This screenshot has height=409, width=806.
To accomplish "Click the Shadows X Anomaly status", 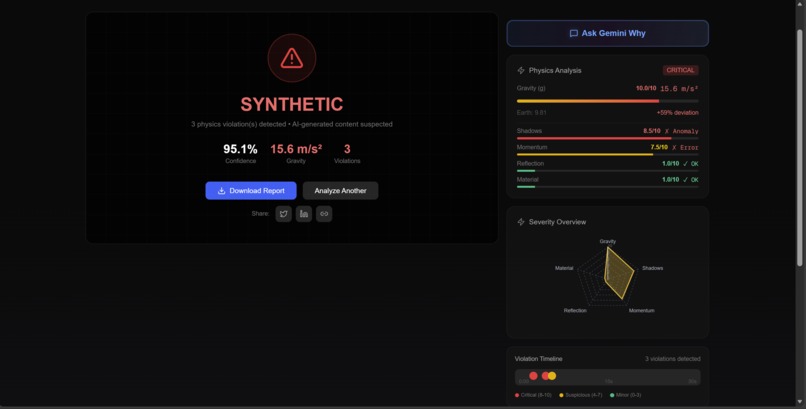I will (682, 132).
